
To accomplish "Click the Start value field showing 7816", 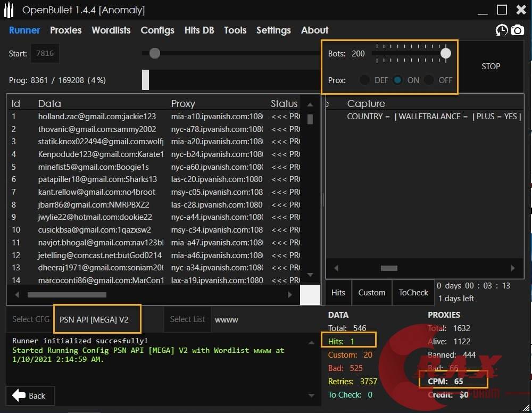I will coord(45,53).
